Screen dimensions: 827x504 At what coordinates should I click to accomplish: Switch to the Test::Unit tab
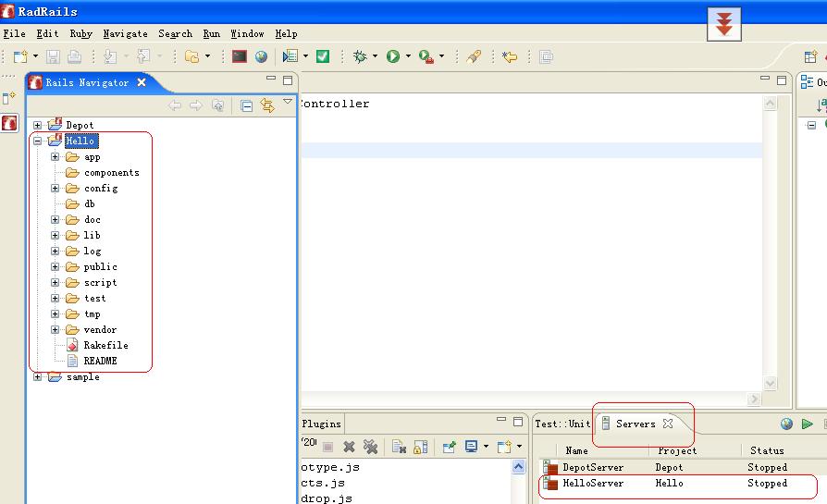point(562,424)
